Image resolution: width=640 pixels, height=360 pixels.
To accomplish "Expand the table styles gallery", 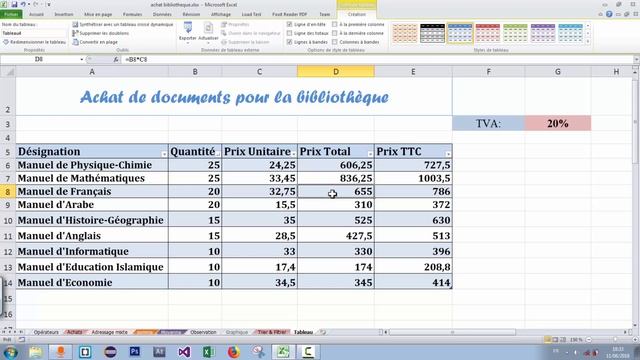I will point(588,42).
